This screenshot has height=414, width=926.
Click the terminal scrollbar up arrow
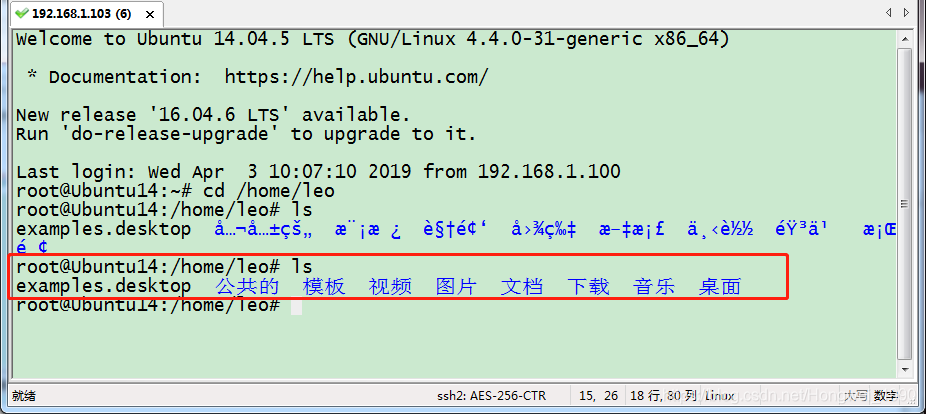pyautogui.click(x=904, y=39)
